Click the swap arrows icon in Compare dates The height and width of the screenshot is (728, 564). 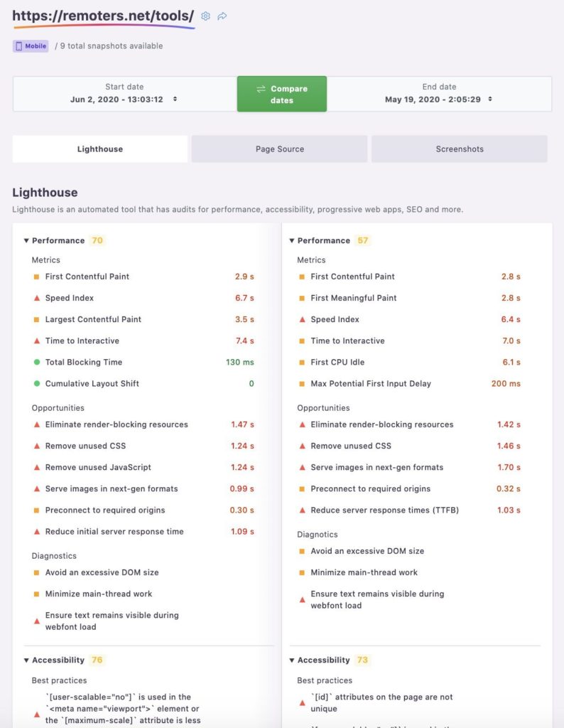point(261,89)
